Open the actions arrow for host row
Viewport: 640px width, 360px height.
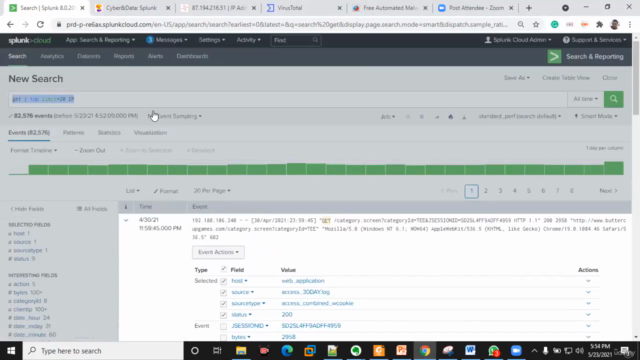click(x=588, y=281)
